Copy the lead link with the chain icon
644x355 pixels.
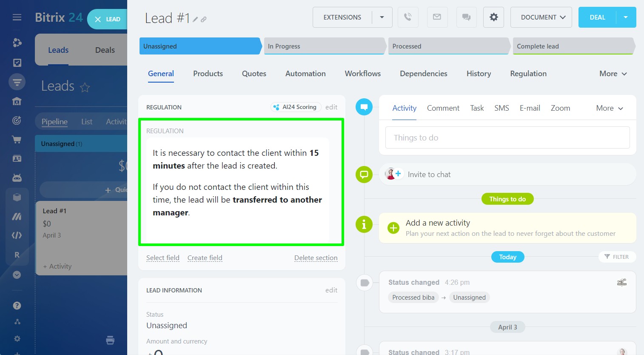204,20
